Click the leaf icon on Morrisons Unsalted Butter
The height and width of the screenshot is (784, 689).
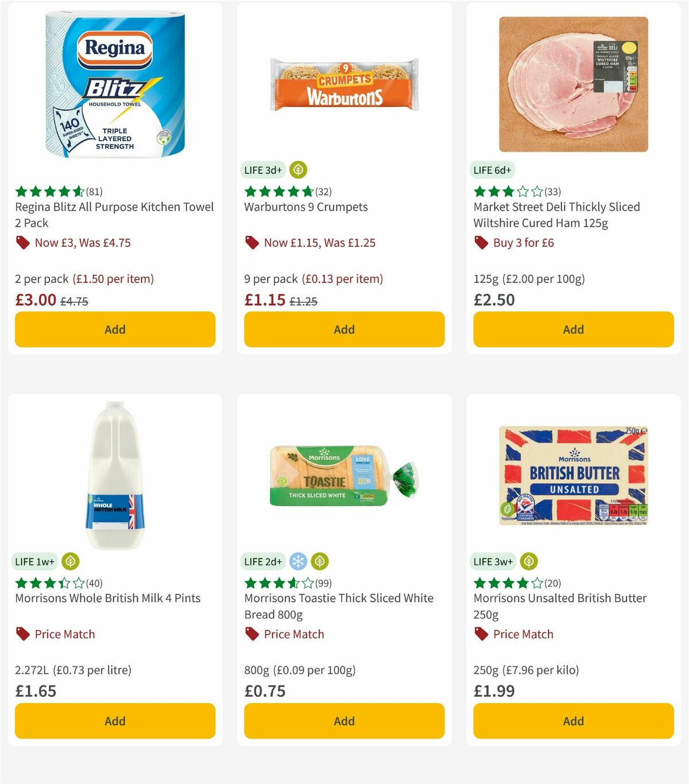pos(528,561)
